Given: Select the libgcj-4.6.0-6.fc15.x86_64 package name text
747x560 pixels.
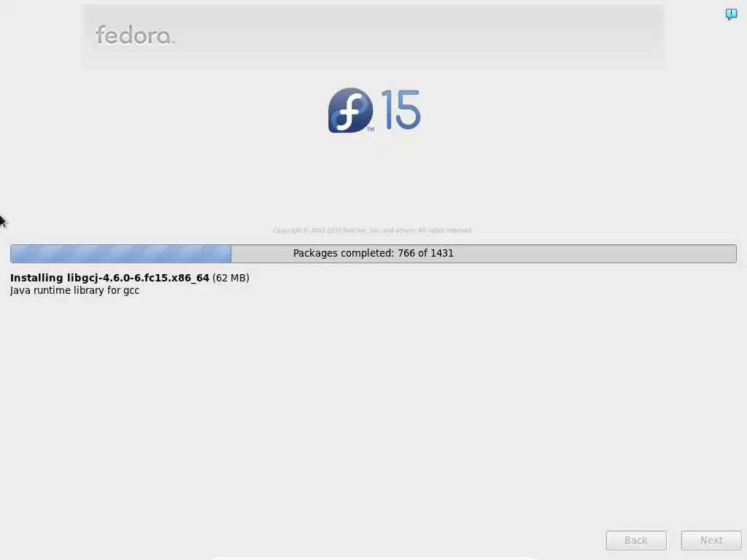Looking at the screenshot, I should (x=138, y=278).
